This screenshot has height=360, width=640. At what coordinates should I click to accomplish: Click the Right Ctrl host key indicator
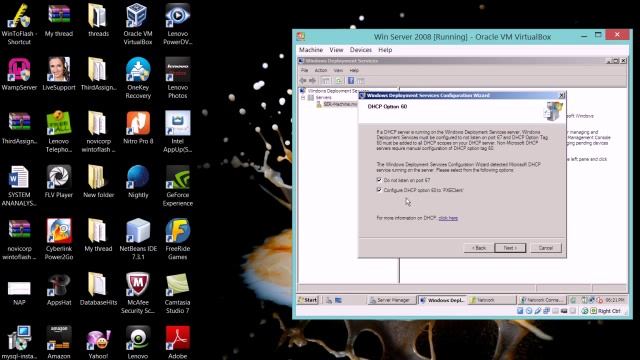609,311
